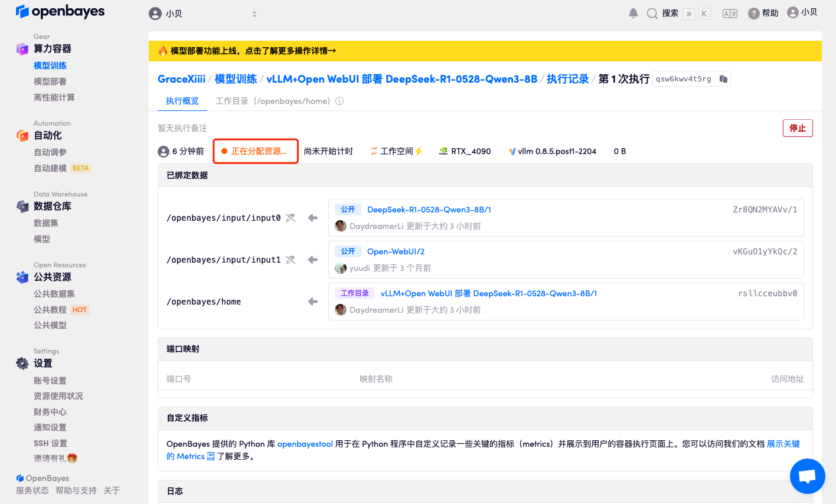This screenshot has height=504, width=836.
Task: Open 自动建模 BETA in sidebar
Action: click(x=62, y=168)
